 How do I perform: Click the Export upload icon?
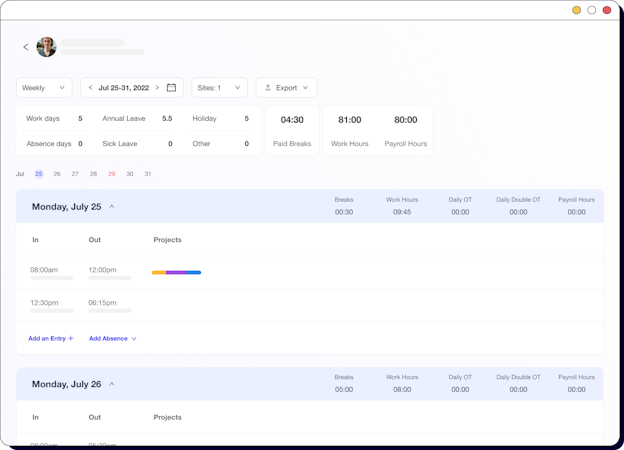(268, 88)
